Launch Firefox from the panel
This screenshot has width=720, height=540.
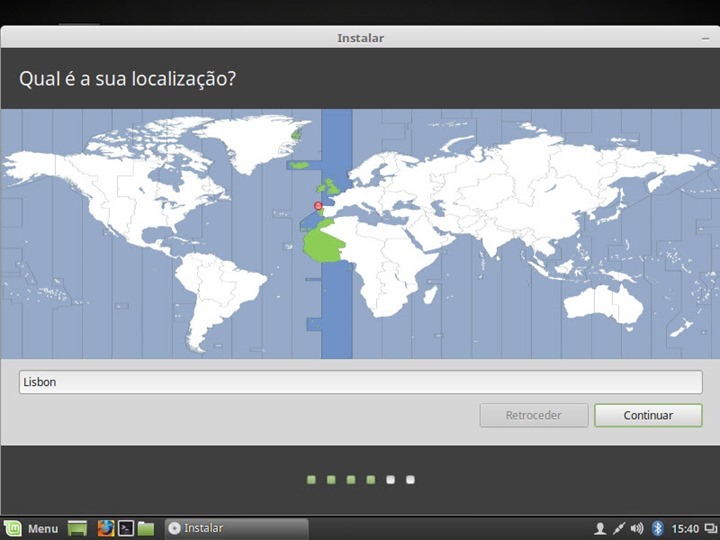106,528
